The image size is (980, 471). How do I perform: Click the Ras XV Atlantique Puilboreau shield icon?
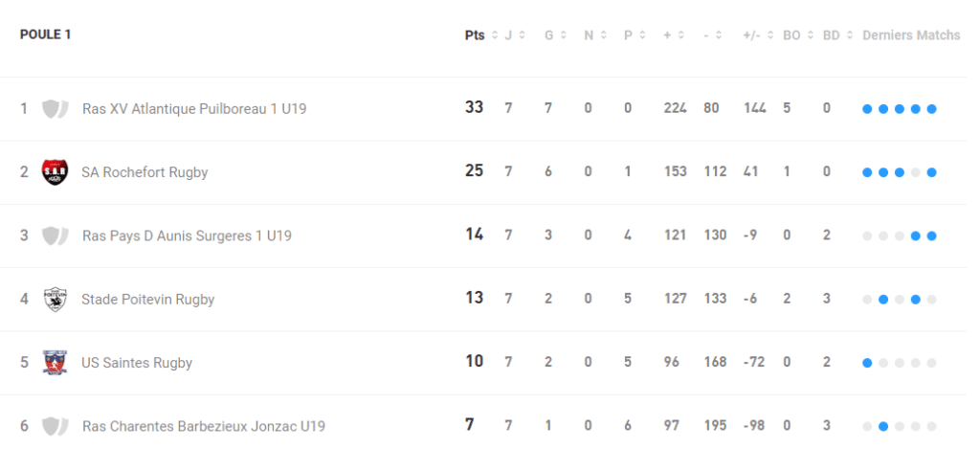click(56, 109)
